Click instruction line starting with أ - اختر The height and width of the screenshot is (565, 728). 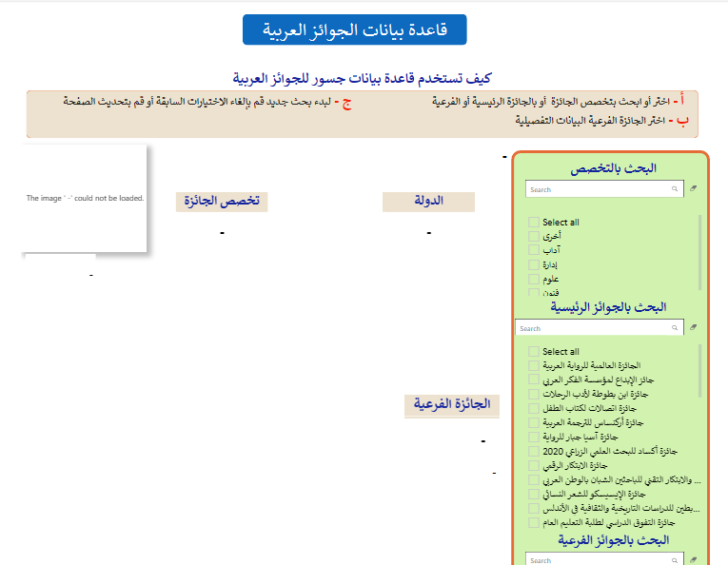pyautogui.click(x=558, y=101)
